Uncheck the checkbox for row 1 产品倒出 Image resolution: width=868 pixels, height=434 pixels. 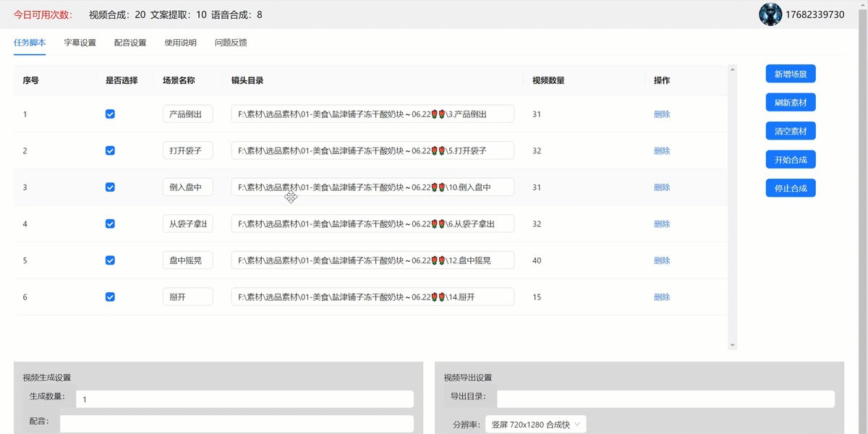[110, 114]
